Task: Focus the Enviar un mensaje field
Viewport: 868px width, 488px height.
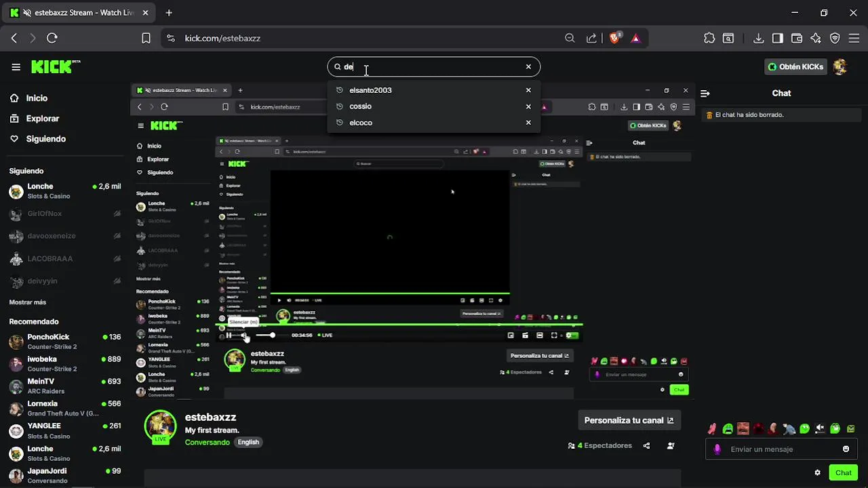Action: pos(781,449)
